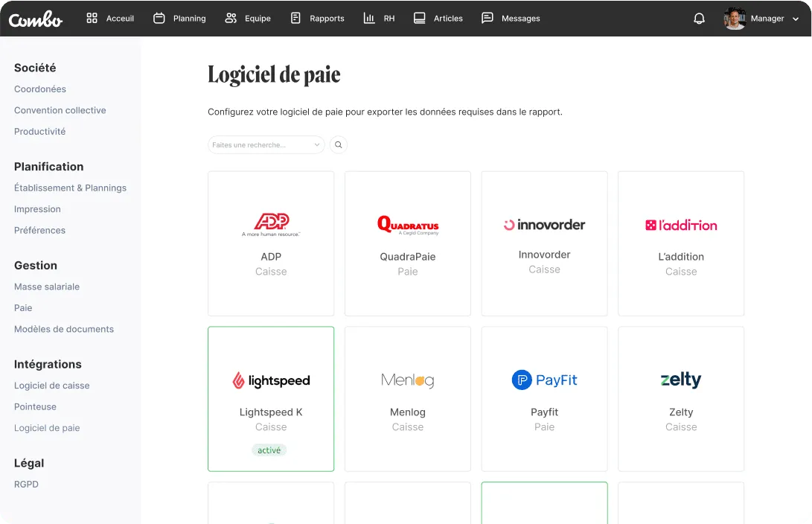The image size is (812, 524).
Task: Click the Menlog logo
Action: tap(408, 380)
